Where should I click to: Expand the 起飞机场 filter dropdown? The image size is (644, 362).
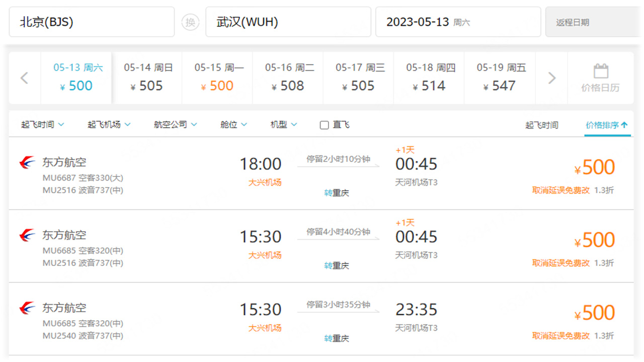pyautogui.click(x=109, y=124)
